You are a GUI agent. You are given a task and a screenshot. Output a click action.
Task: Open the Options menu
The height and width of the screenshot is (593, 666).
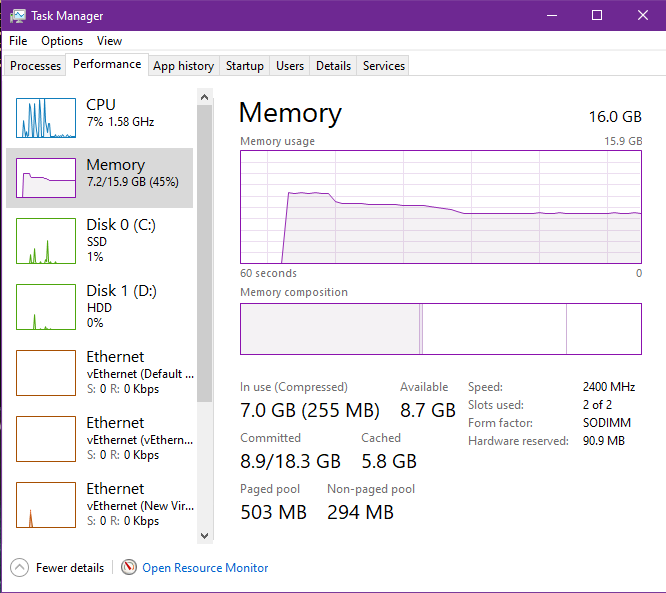(62, 41)
